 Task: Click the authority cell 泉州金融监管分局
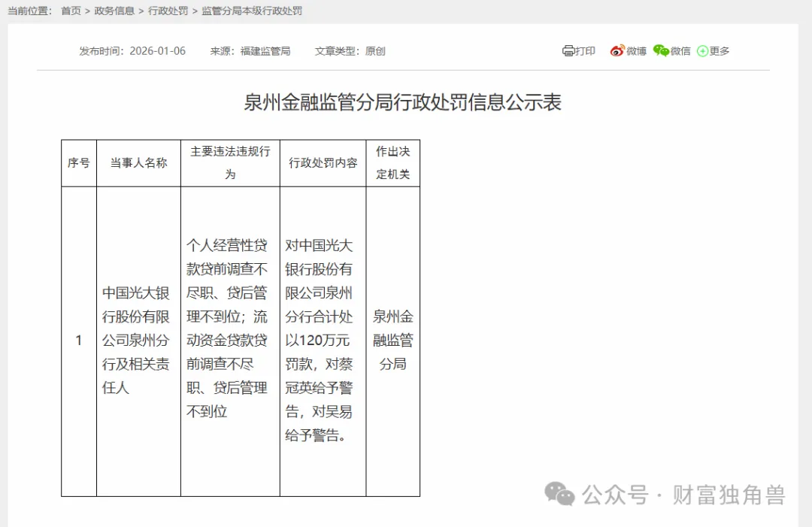pyautogui.click(x=393, y=341)
